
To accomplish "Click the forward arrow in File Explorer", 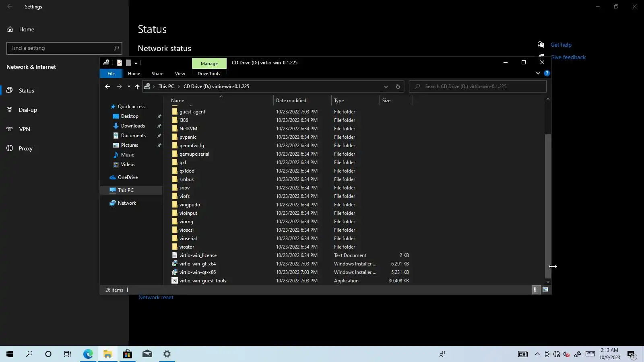I will point(119,86).
